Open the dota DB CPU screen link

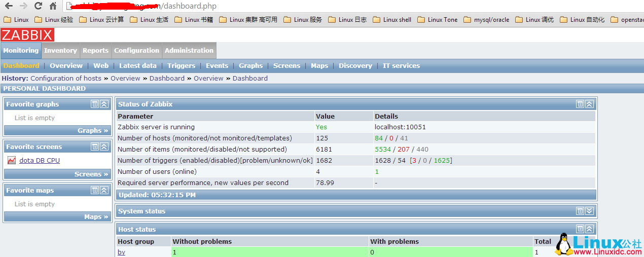(x=40, y=160)
